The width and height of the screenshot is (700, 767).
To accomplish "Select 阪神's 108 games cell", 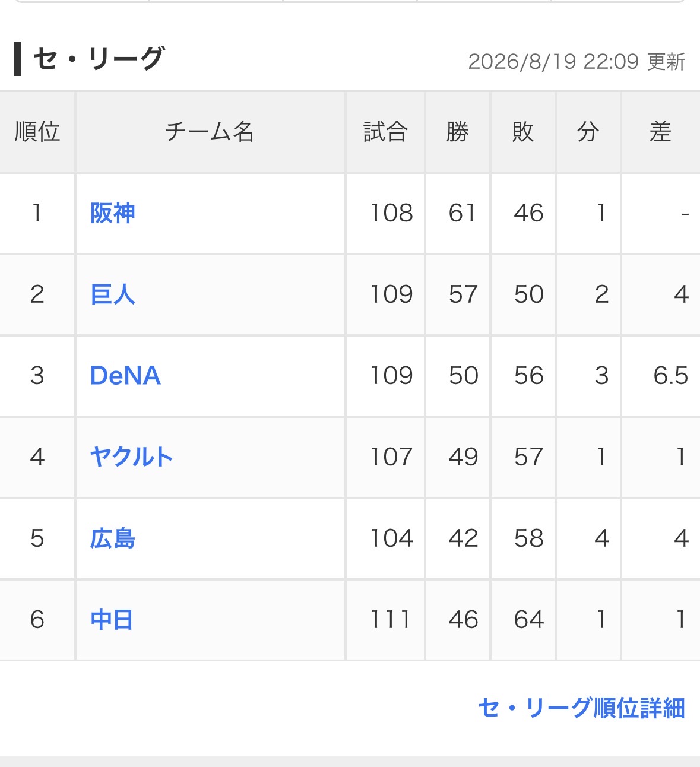I will click(385, 213).
